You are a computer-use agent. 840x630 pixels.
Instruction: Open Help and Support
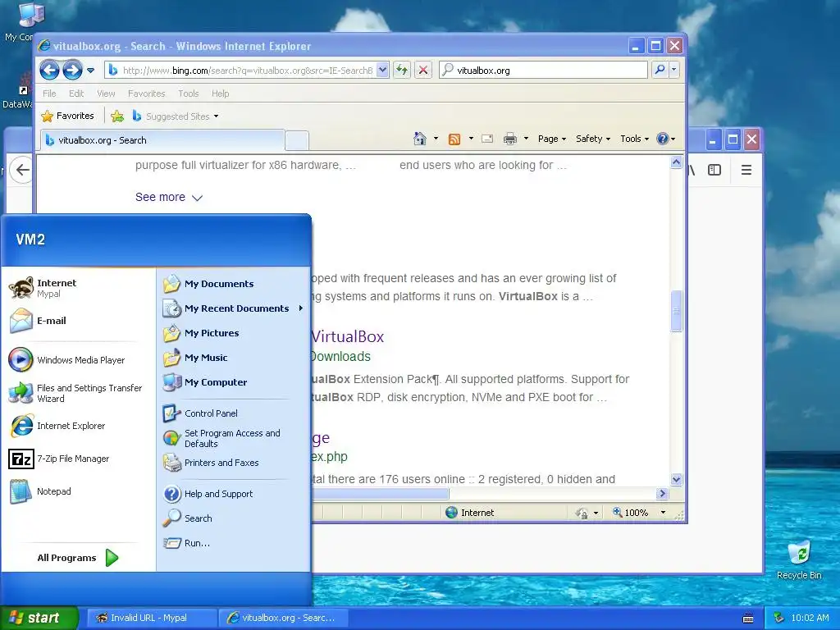(x=234, y=494)
